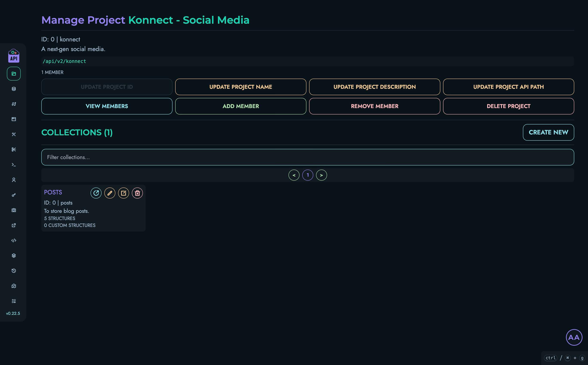Click the Delete Project button
This screenshot has height=365, width=588.
[x=508, y=106]
